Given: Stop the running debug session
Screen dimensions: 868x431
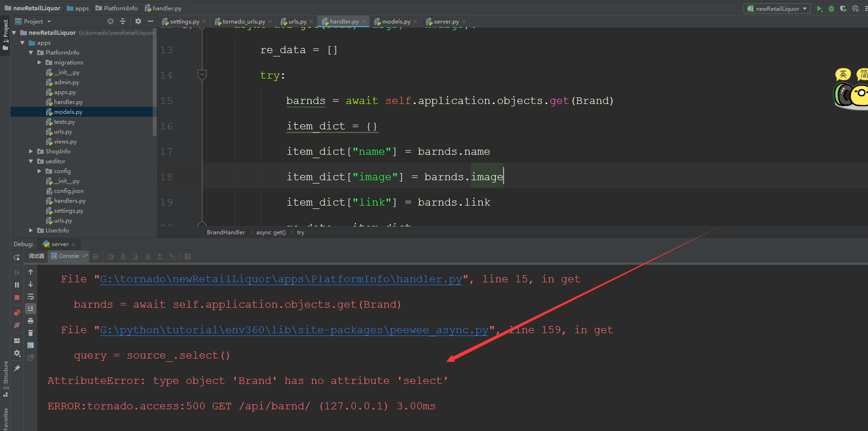Looking at the screenshot, I should [x=17, y=297].
